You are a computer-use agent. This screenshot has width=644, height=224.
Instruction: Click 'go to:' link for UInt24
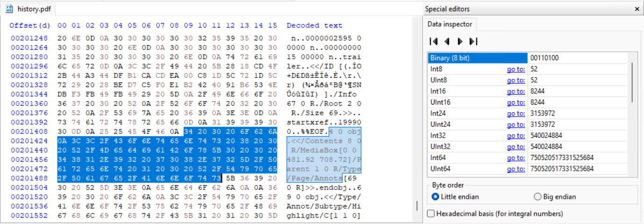tap(516, 125)
